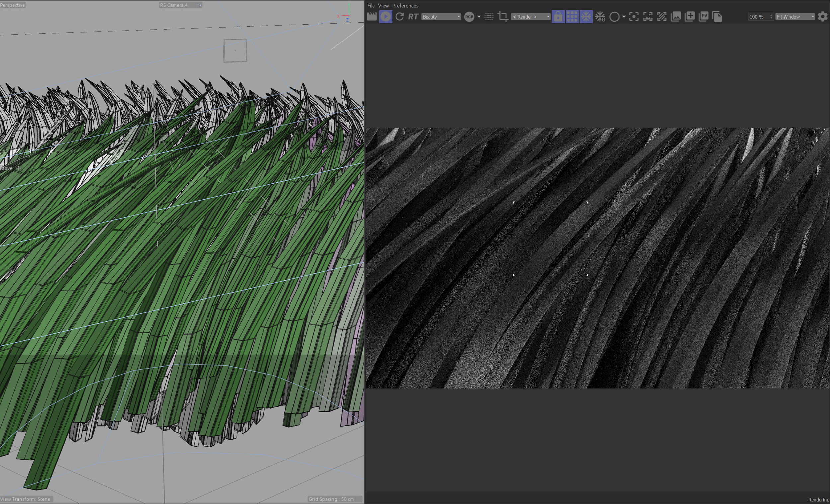Open the Render camera dropdown

click(531, 17)
